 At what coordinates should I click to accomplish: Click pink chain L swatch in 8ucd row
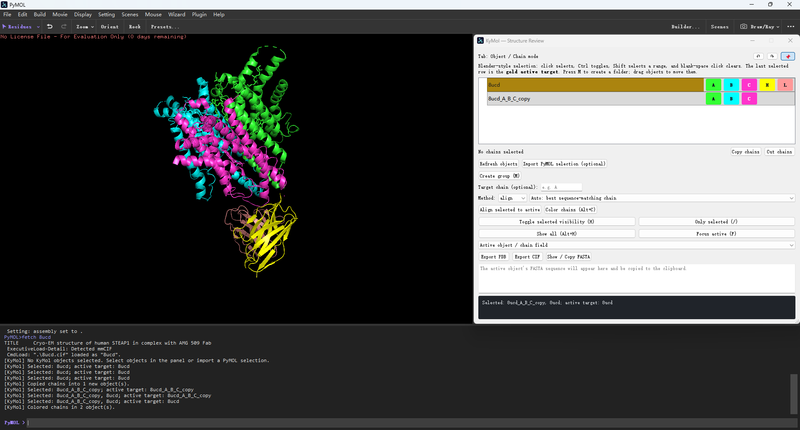[x=785, y=85]
